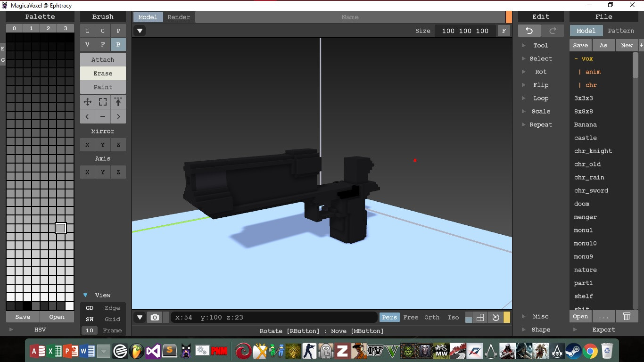This screenshot has height=362, width=644.
Task: Click the redo arrow in Edit panel
Action: 552,31
